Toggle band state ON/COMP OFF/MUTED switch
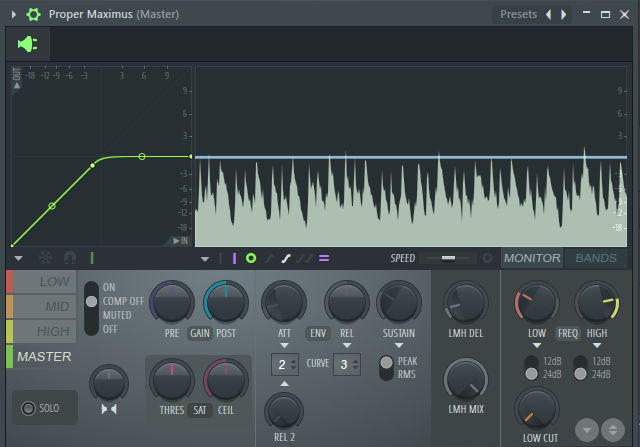The width and height of the screenshot is (640, 447). (x=91, y=308)
